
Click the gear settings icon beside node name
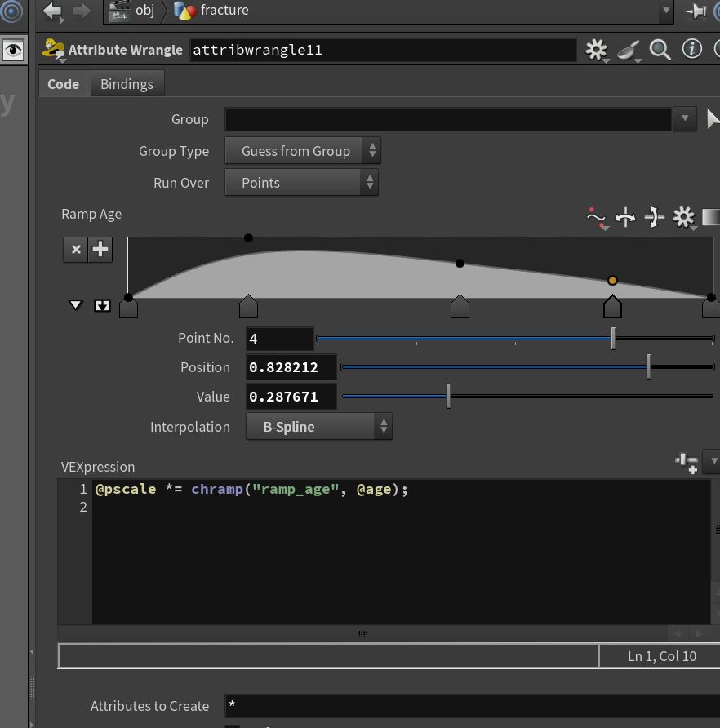tap(597, 50)
